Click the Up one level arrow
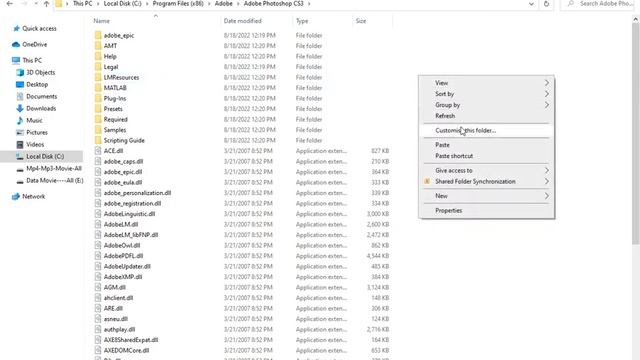 click(46, 4)
